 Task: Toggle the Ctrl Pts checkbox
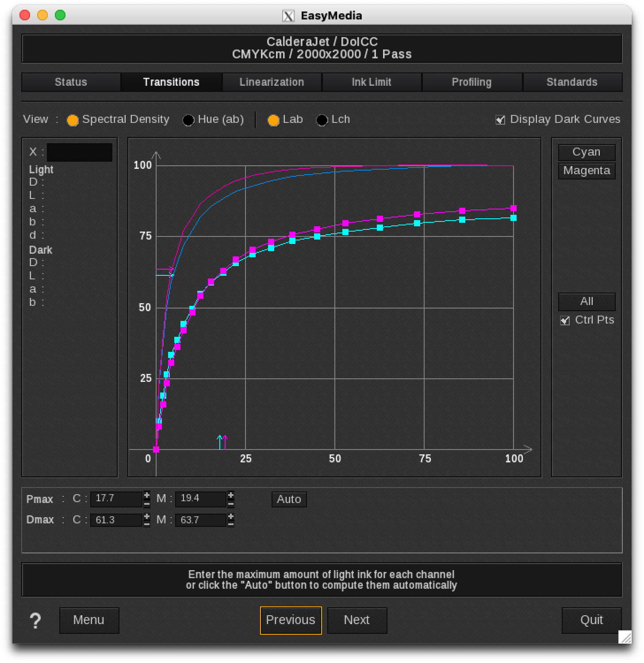[565, 320]
